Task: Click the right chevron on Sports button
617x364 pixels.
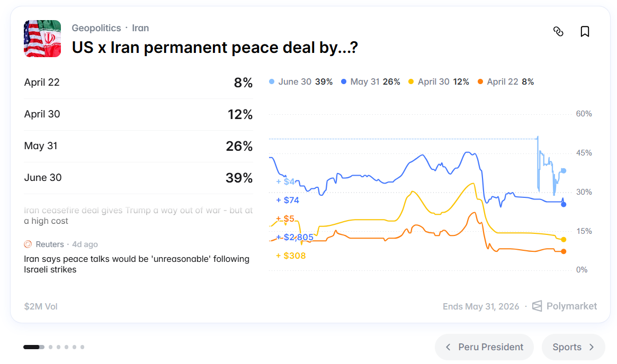Action: 592,347
